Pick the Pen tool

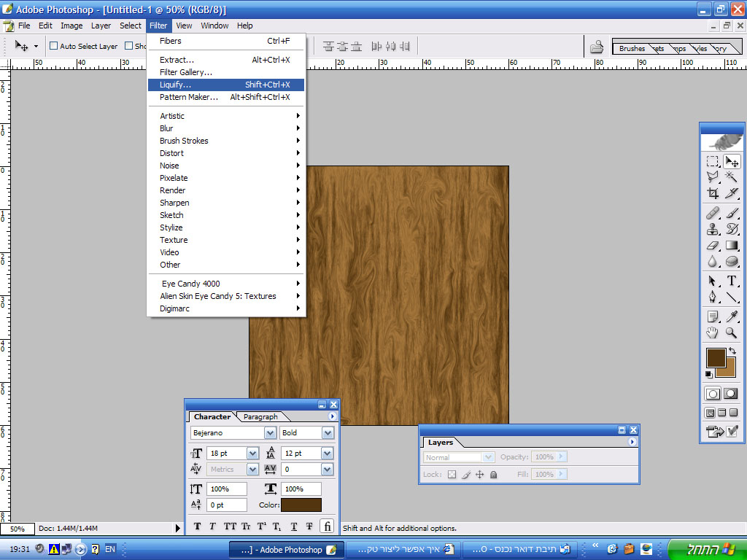[713, 297]
